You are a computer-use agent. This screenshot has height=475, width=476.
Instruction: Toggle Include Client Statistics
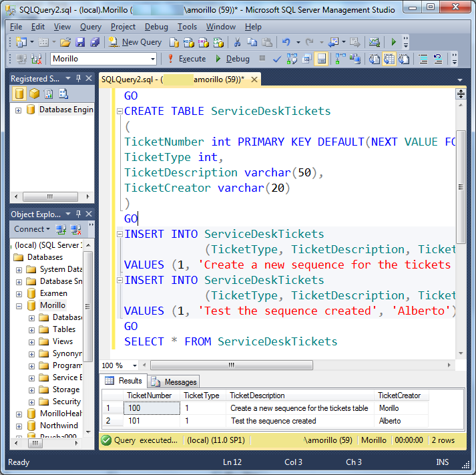coord(354,59)
